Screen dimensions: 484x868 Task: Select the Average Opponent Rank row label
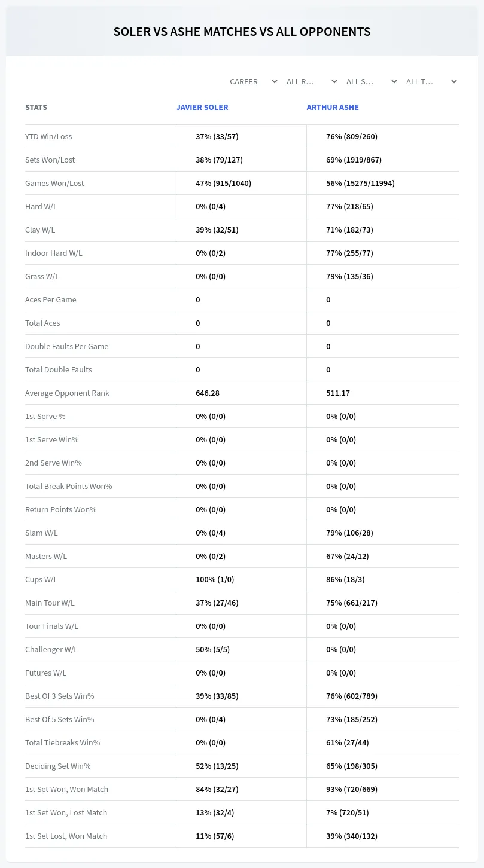coord(67,393)
